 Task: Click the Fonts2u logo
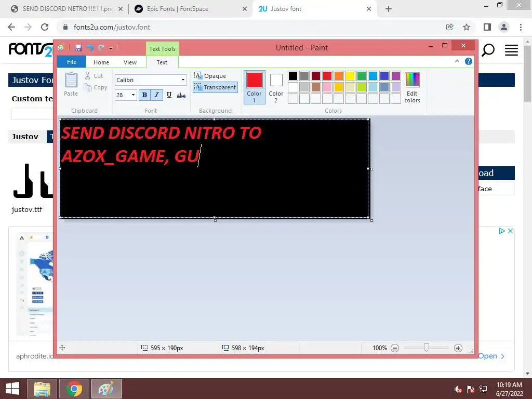pos(31,49)
